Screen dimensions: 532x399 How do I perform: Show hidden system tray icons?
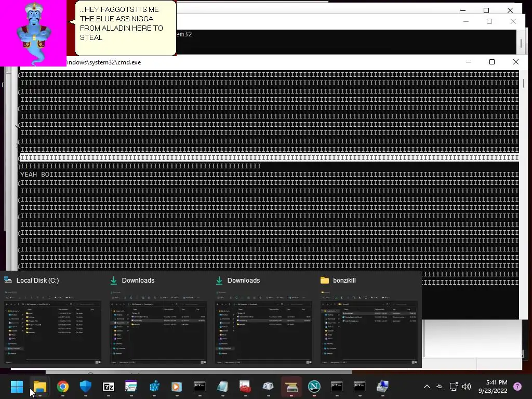pyautogui.click(x=427, y=387)
